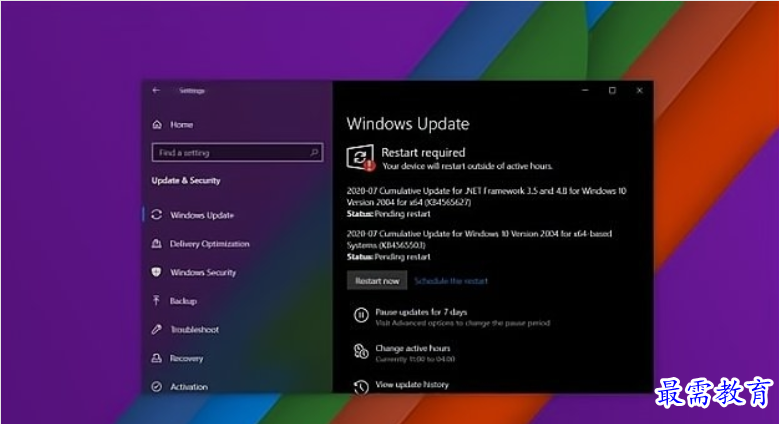This screenshot has width=779, height=424.
Task: Select Pause updates for 7 days
Action: (421, 312)
